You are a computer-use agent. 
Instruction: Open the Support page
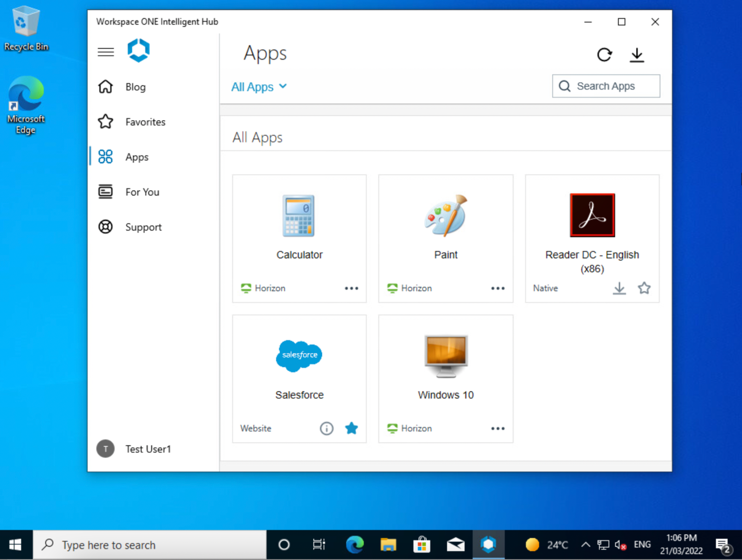pyautogui.click(x=143, y=227)
